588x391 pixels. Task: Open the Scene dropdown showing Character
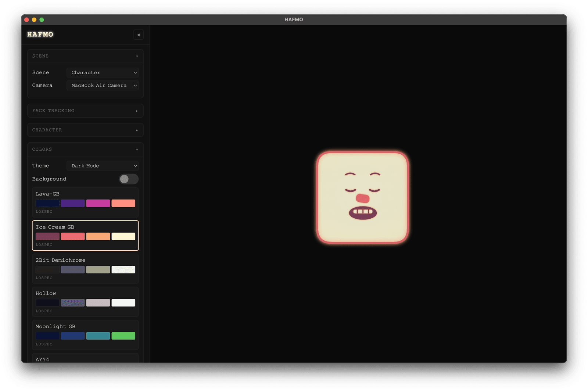tap(103, 73)
